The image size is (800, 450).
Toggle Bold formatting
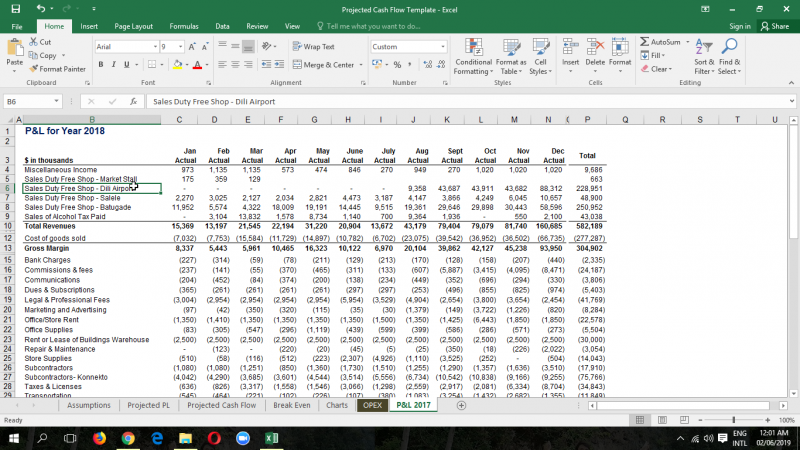coord(100,65)
